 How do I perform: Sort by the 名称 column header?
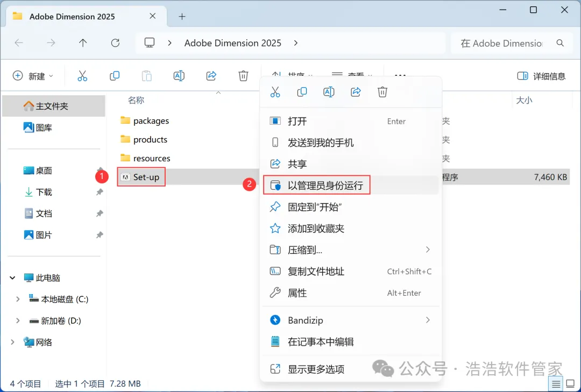136,100
